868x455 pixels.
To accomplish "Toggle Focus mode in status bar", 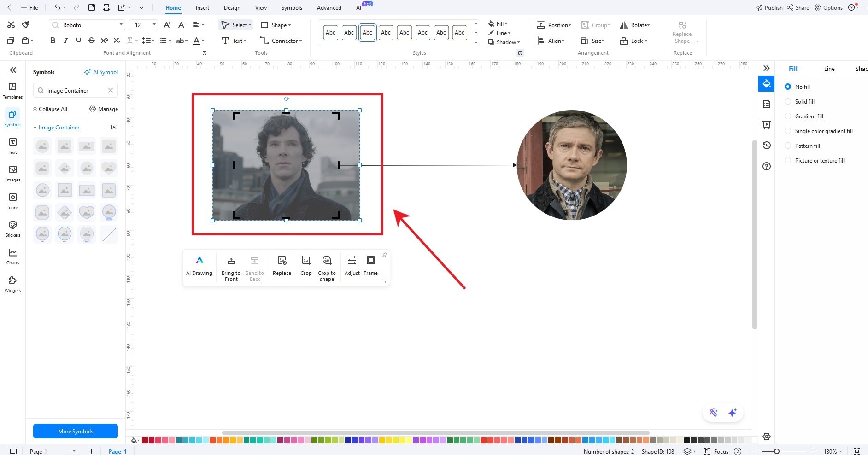I will click(716, 451).
